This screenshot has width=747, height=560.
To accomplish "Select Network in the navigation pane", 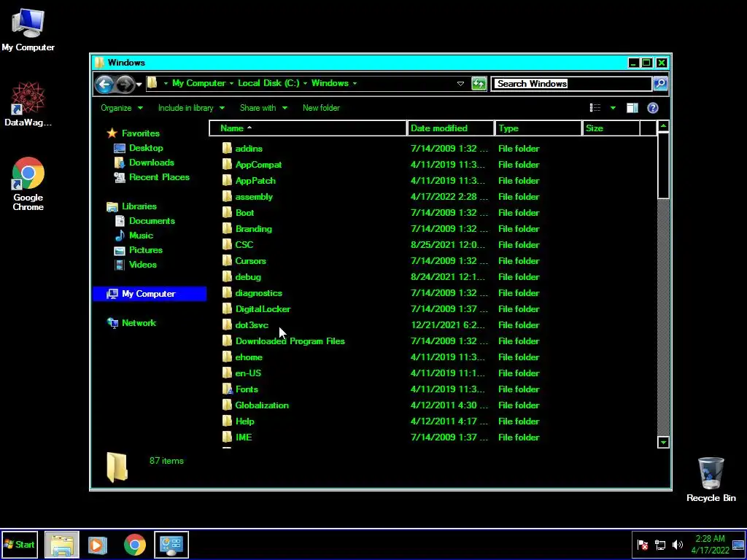I will pyautogui.click(x=131, y=323).
